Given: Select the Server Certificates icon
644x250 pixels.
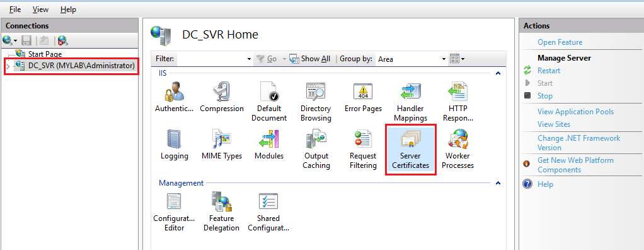Looking at the screenshot, I should point(411,139).
